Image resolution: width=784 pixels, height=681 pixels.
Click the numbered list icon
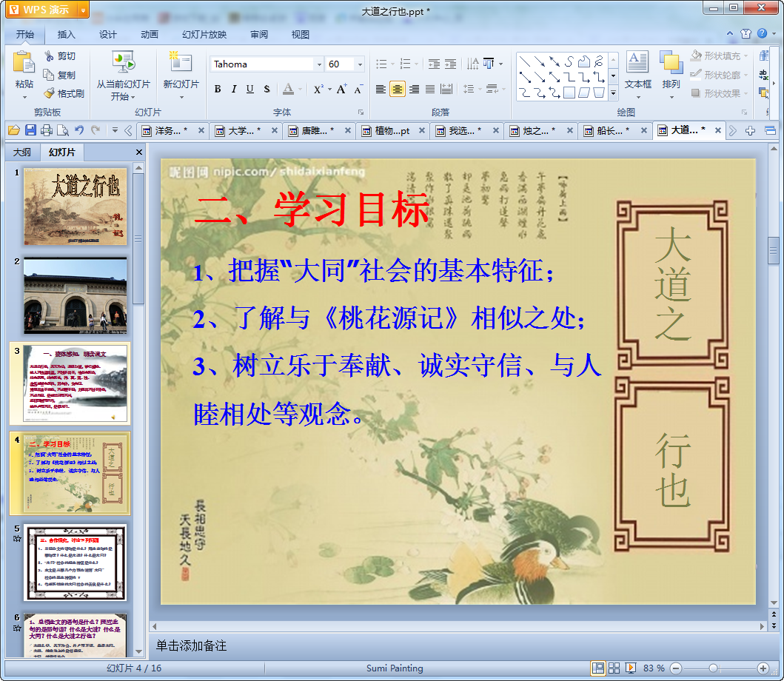click(406, 64)
